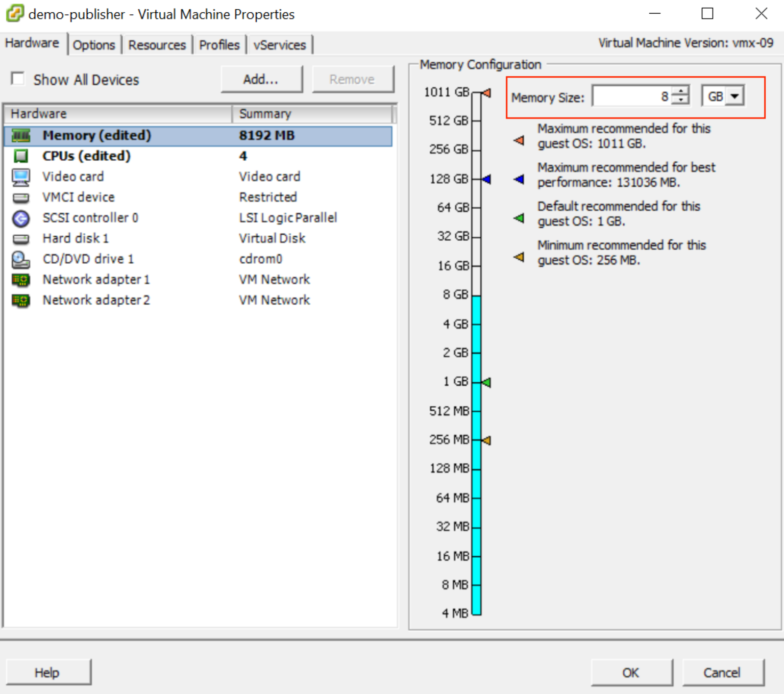This screenshot has width=784, height=694.
Task: Select the VMCI device icon
Action: coord(21,197)
